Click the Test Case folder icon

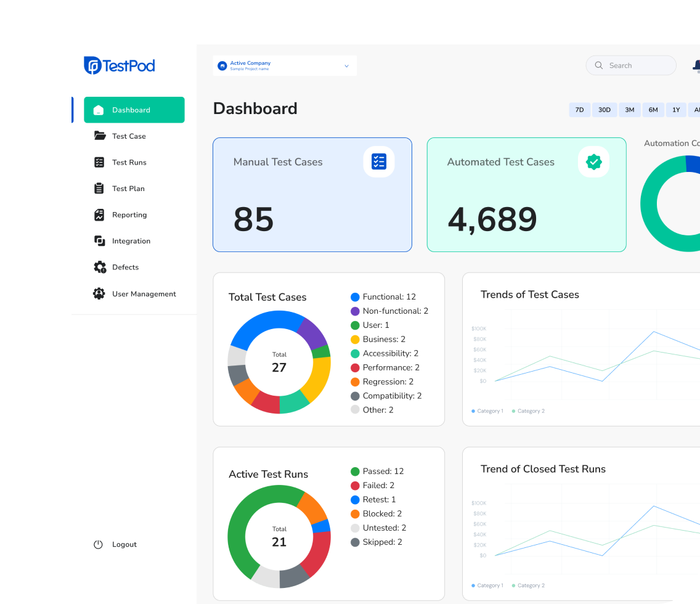click(x=99, y=136)
